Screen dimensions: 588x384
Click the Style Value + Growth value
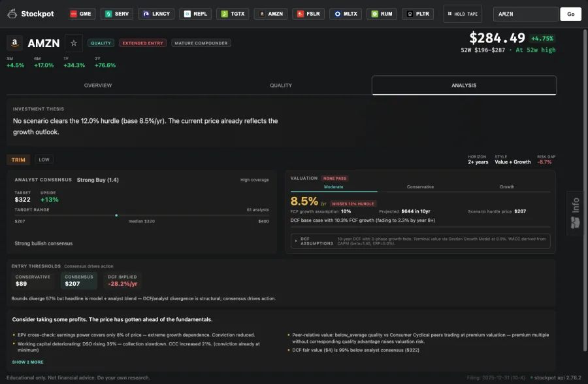point(512,162)
